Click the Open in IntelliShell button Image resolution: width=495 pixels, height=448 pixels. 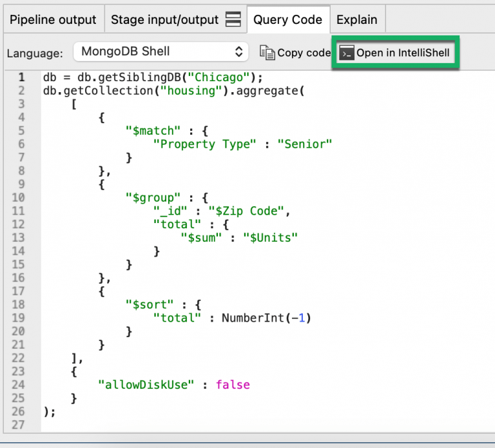[395, 52]
